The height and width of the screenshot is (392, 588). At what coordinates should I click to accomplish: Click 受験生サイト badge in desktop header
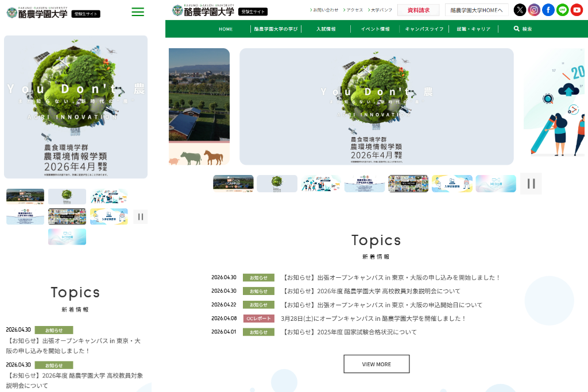pyautogui.click(x=253, y=11)
